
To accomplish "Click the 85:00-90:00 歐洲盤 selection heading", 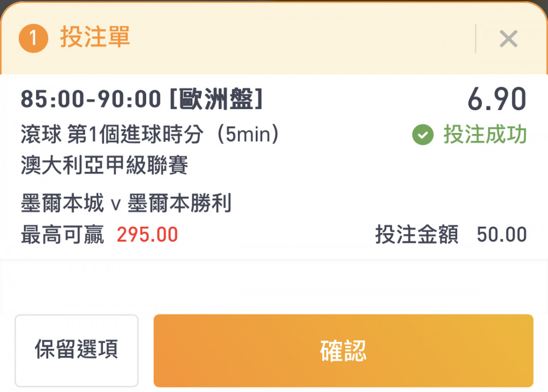I will tap(142, 99).
